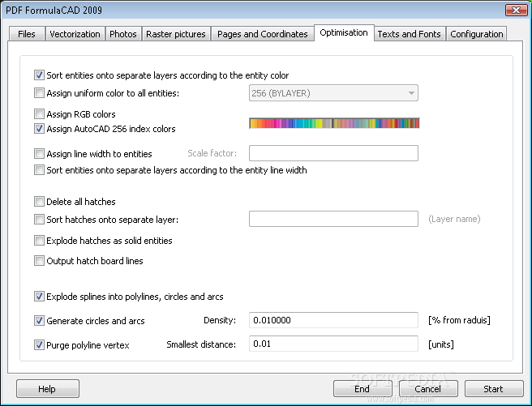Check Sort hatches onto separate layer
Screen dimensions: 532x406
coord(39,220)
